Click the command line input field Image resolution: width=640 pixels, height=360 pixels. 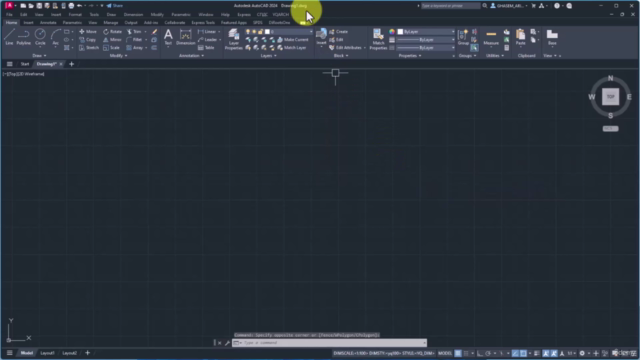(x=329, y=343)
